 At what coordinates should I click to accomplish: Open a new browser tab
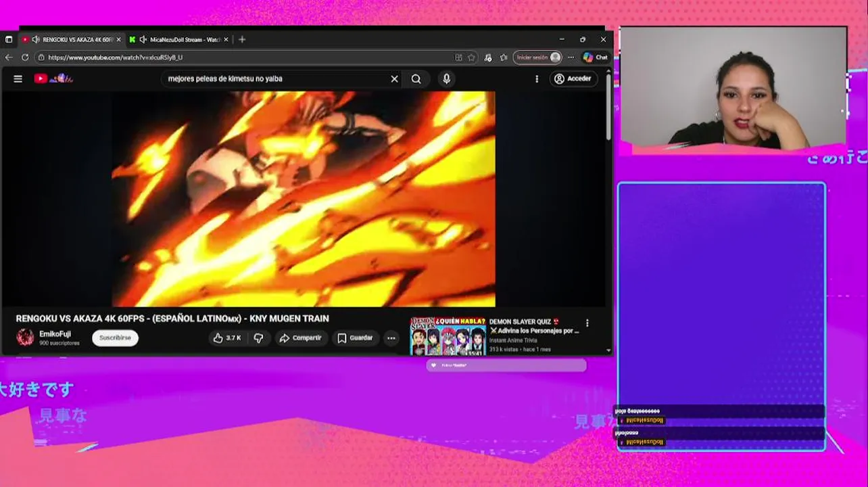pos(242,39)
